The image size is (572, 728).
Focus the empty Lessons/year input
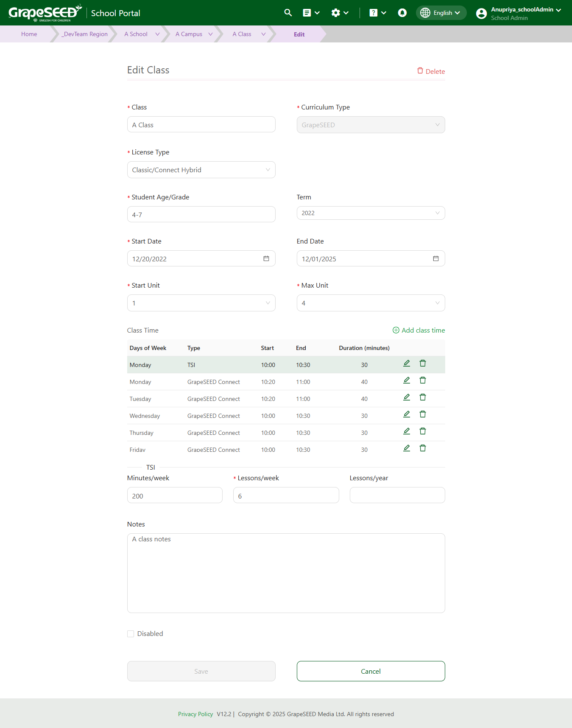pyautogui.click(x=397, y=495)
